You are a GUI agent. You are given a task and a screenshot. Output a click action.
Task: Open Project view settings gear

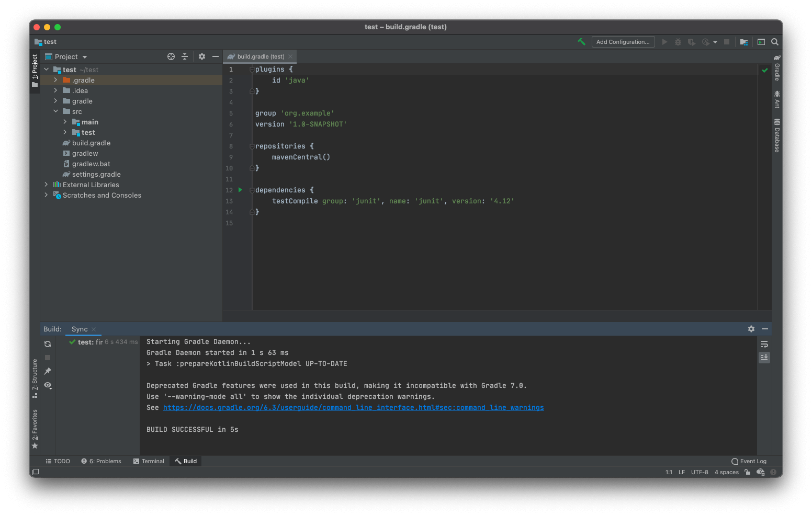202,56
